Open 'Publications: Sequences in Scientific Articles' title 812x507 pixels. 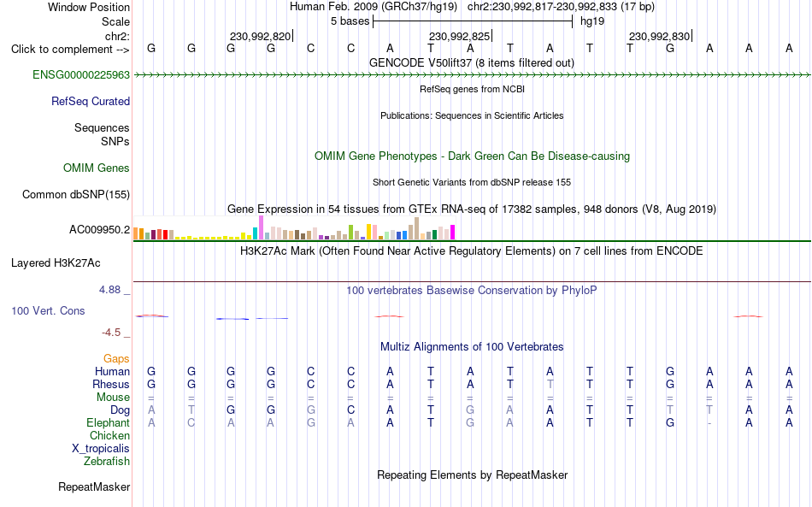point(472,115)
